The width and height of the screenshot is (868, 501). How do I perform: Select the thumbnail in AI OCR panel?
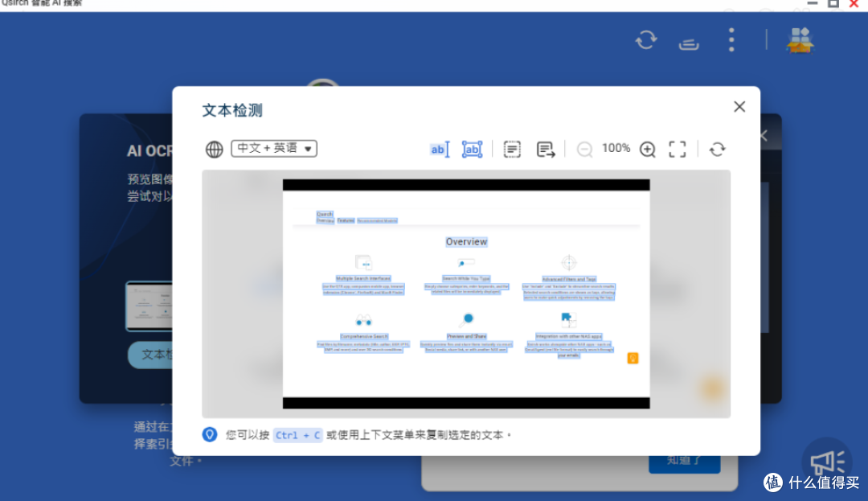tap(149, 306)
